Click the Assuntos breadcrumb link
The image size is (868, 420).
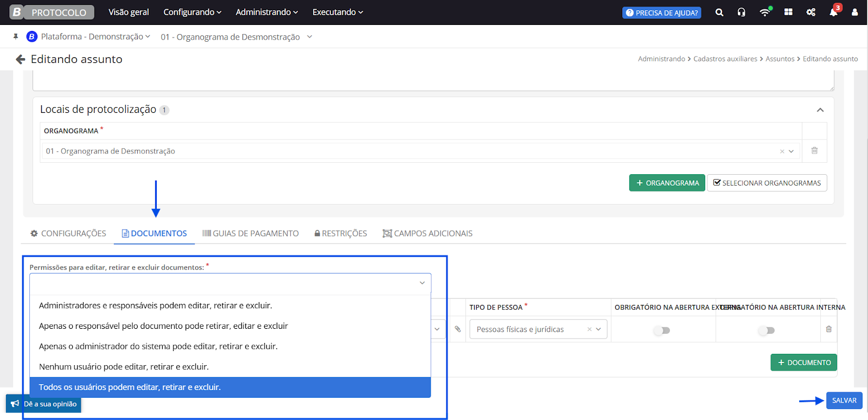pyautogui.click(x=780, y=59)
